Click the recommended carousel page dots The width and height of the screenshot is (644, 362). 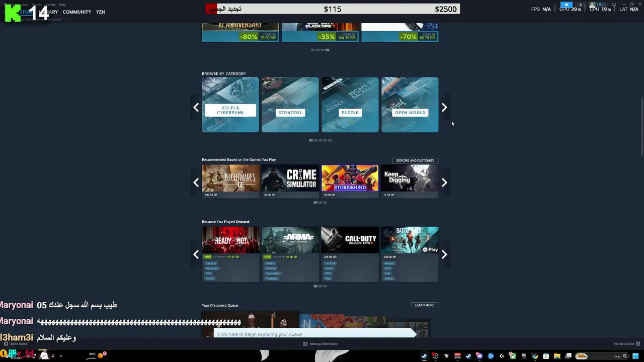[x=320, y=203]
